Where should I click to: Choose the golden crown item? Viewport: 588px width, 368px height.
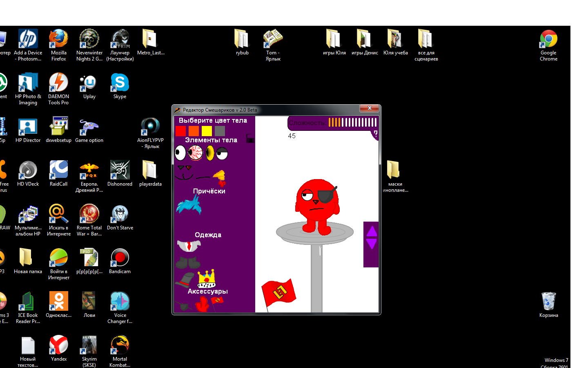tap(206, 279)
